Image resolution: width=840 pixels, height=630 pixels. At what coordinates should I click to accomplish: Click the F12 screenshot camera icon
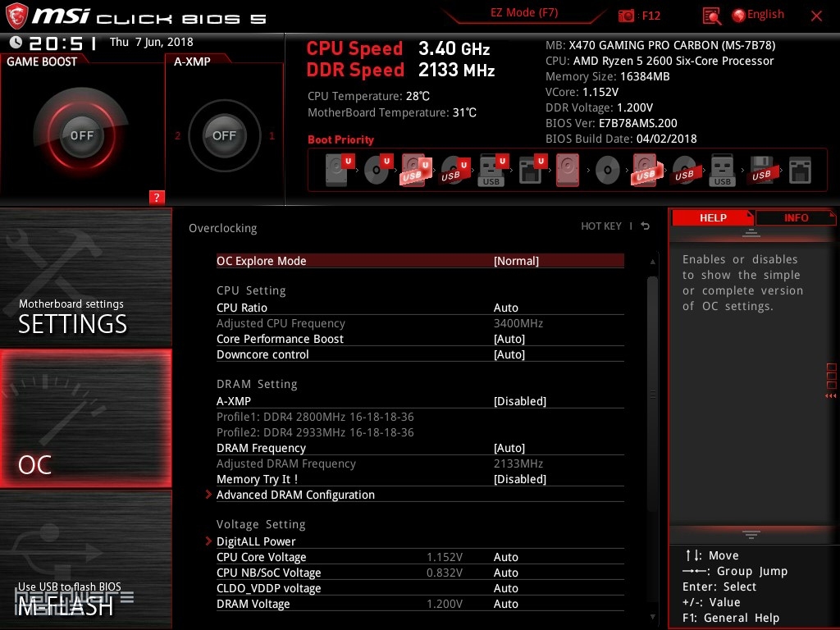click(627, 16)
